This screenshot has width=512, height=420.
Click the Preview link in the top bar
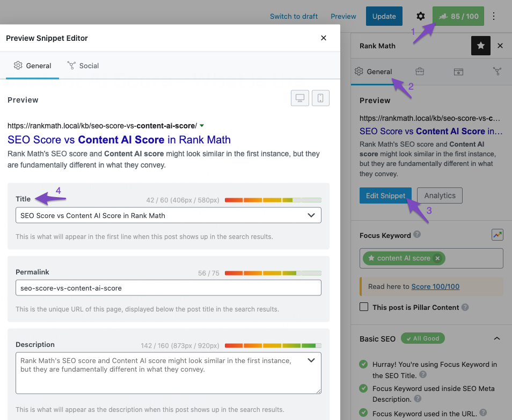[343, 16]
